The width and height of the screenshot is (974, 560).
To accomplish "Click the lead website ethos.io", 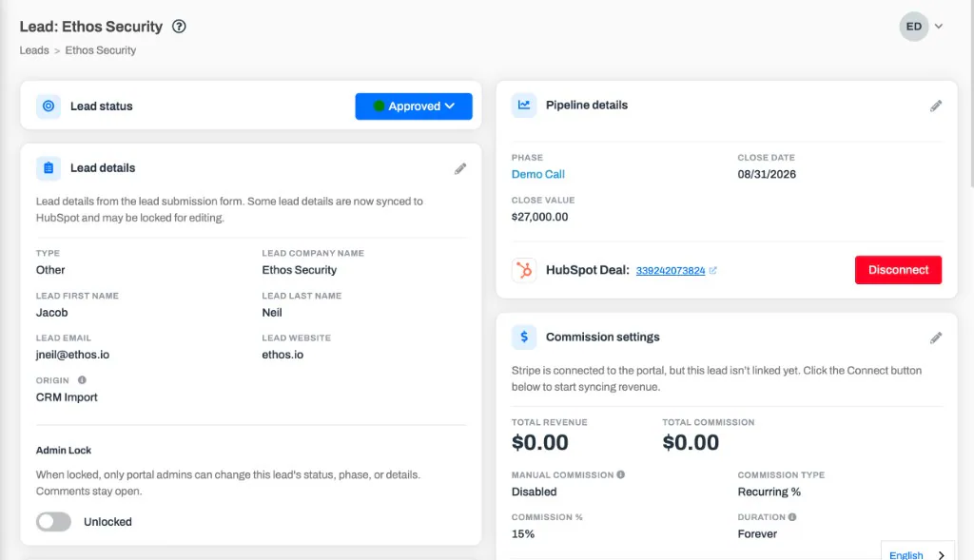I will [x=282, y=356].
